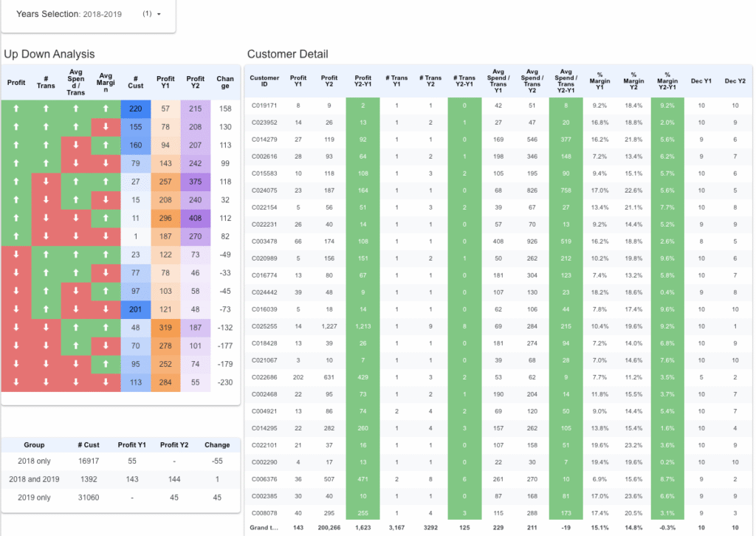Open the Years Selection dropdown
The image size is (756, 536).
[158, 14]
